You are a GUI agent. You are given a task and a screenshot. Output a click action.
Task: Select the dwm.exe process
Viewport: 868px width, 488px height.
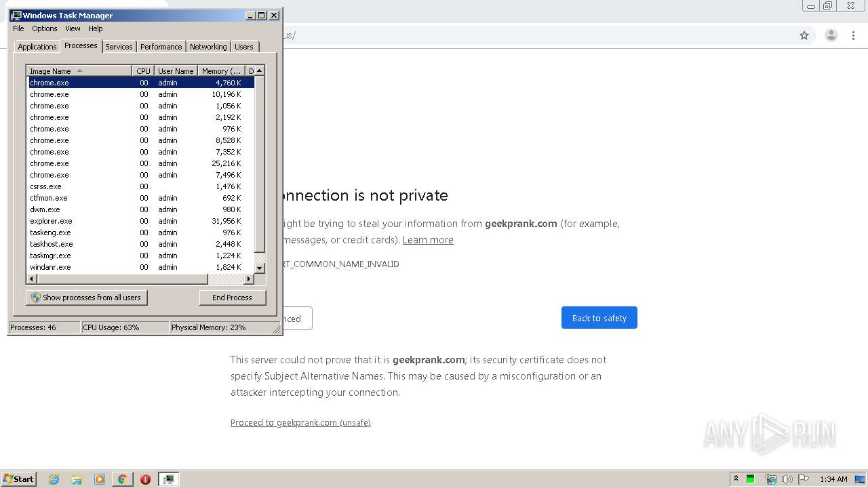(140, 209)
